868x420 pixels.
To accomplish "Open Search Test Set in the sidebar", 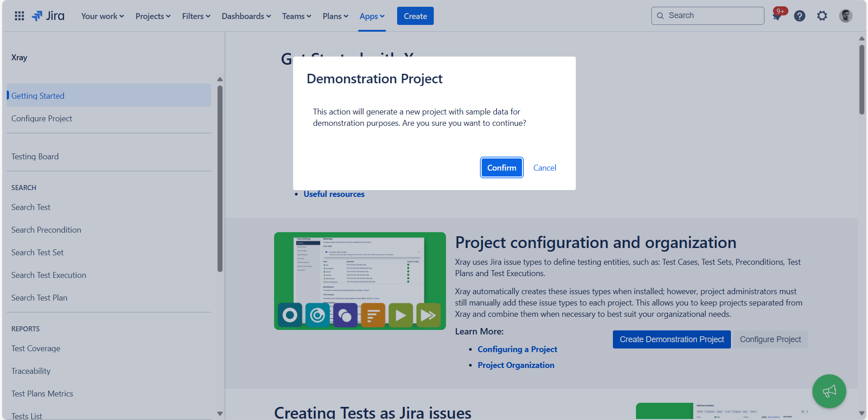I will [x=109, y=252].
